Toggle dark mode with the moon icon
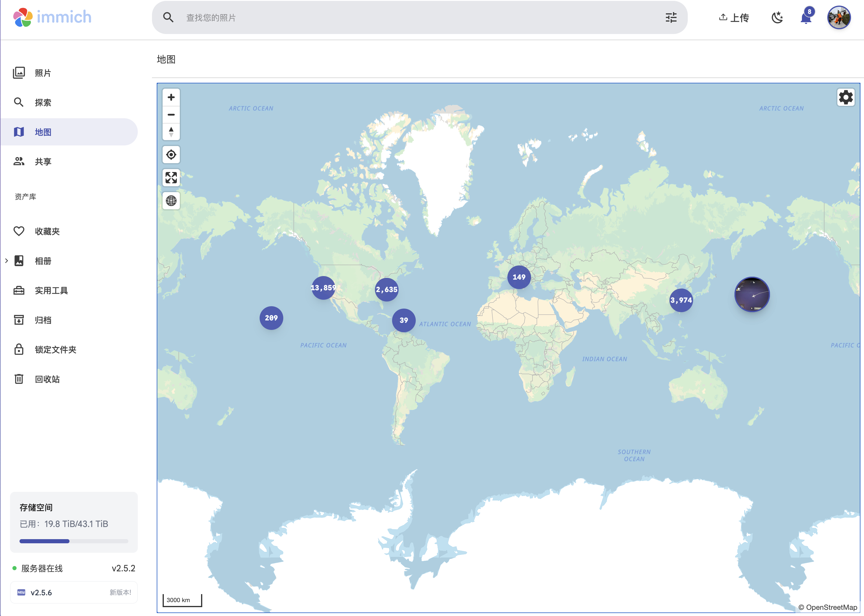Image resolution: width=864 pixels, height=616 pixels. click(x=777, y=17)
